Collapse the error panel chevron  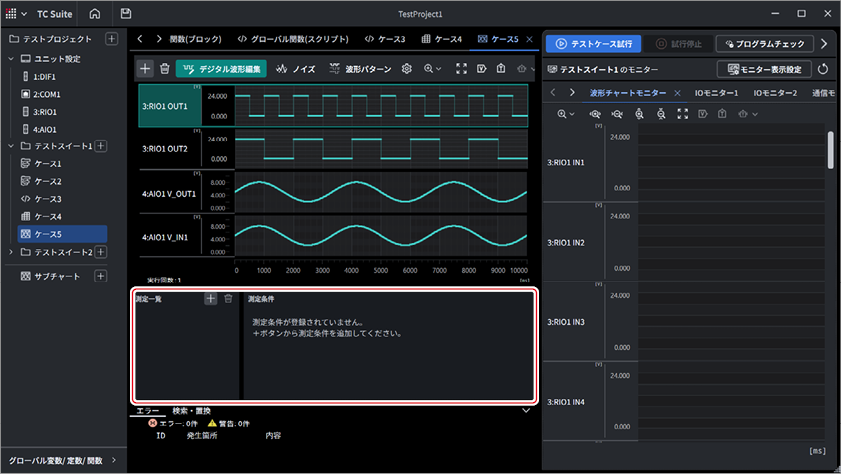[526, 411]
